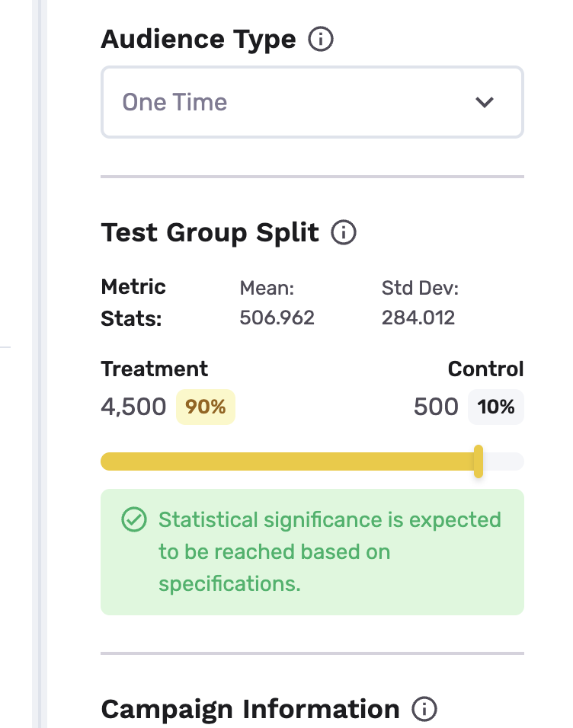Select the One Time audience field
The image size is (573, 728).
(x=290, y=102)
